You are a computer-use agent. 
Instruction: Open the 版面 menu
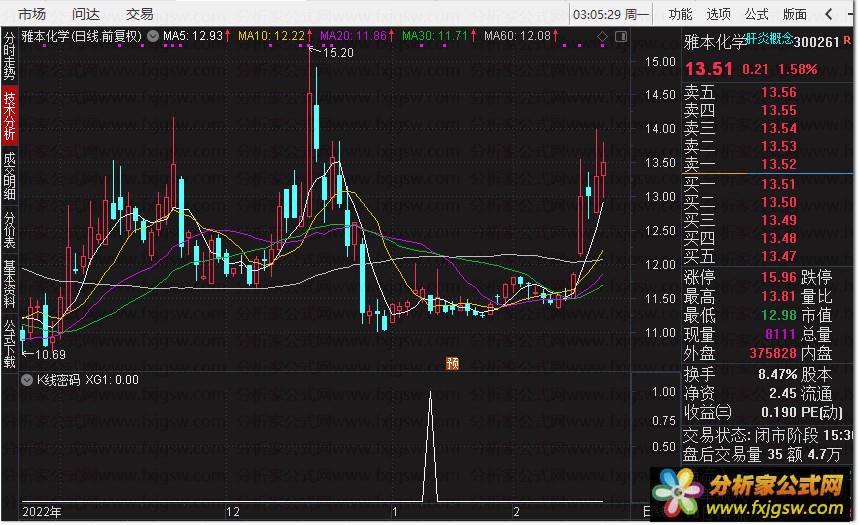coord(794,14)
